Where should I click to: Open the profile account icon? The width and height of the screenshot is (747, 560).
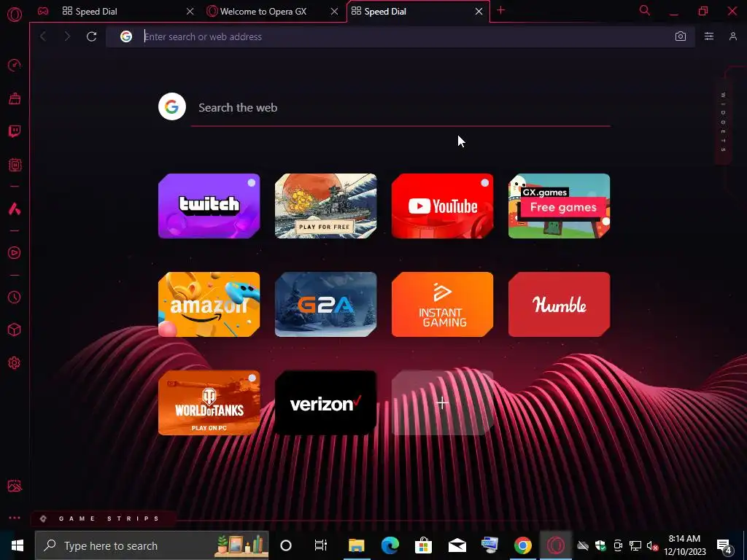click(x=732, y=36)
